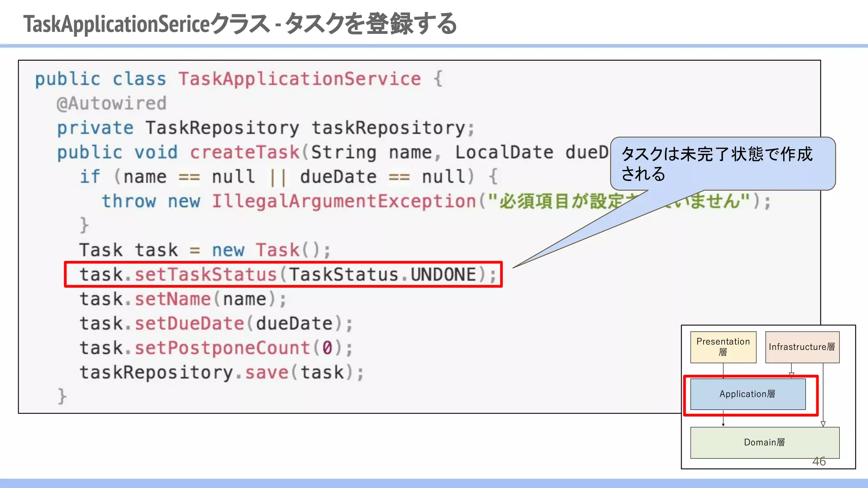Click the task.setDueDate(dueDate) line
The width and height of the screenshot is (868, 488).
click(x=216, y=324)
